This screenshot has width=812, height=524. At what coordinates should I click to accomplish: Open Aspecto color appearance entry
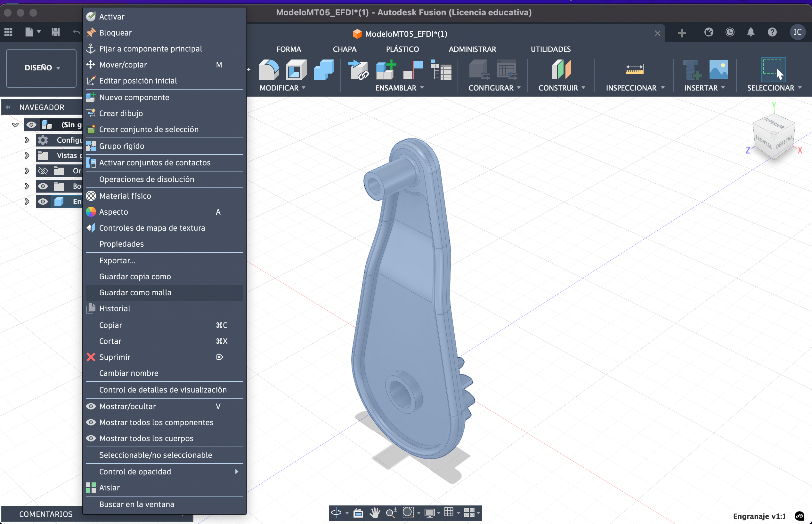pyautogui.click(x=113, y=212)
